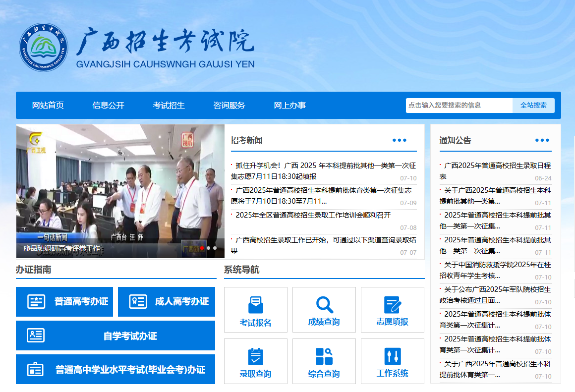Focus the site search input field
The height and width of the screenshot is (392, 575).
[459, 105]
